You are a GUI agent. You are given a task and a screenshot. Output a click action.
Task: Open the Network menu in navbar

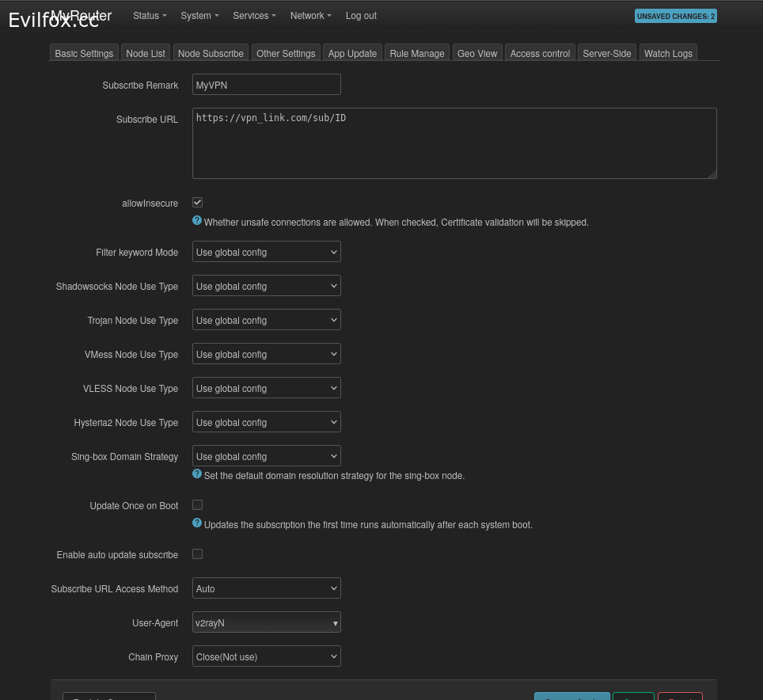coord(310,16)
